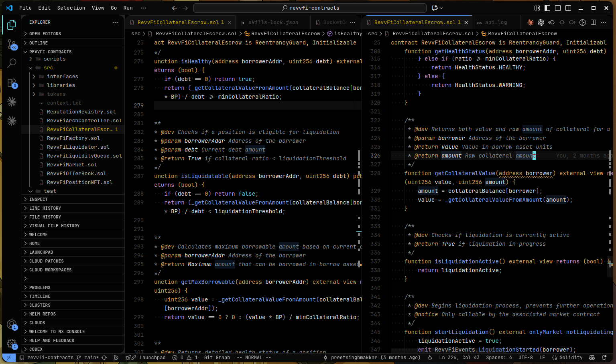616x364 pixels.
Task: Go back using the left arrow in the title bar
Action: point(175,8)
